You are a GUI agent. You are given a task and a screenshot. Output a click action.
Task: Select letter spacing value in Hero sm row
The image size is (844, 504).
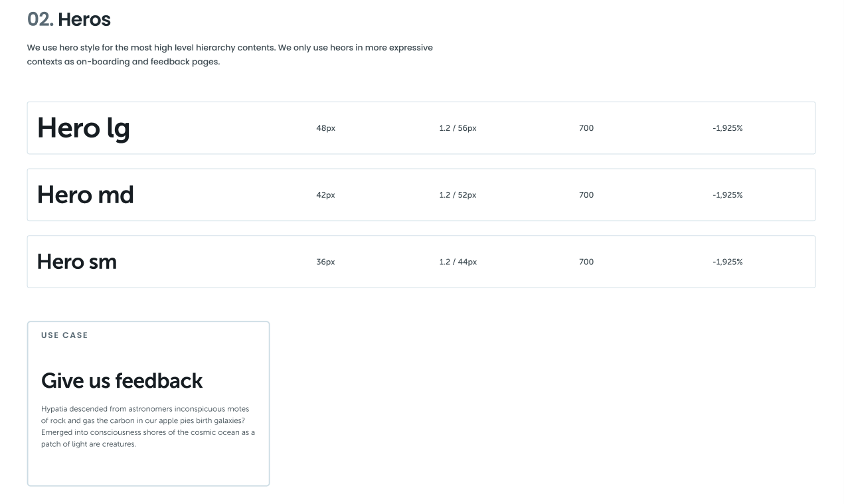(x=727, y=262)
